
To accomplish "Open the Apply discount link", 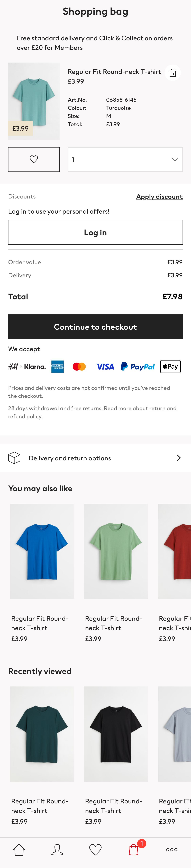I will click(x=159, y=196).
